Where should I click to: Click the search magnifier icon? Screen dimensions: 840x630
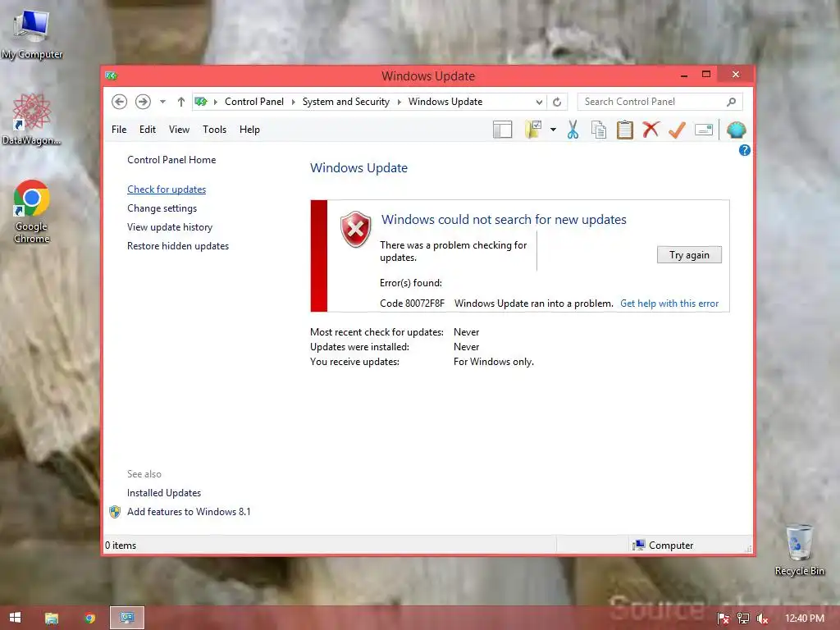(x=731, y=102)
